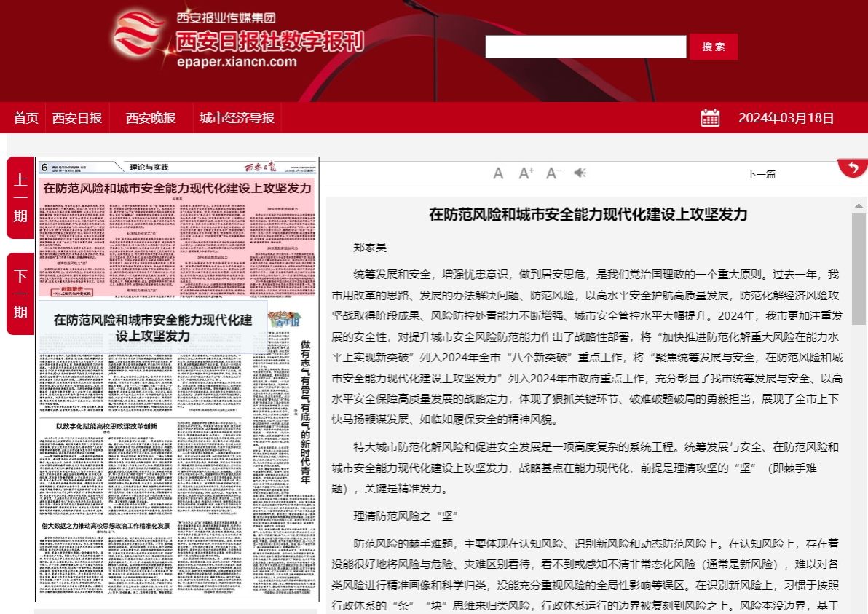Switch to 西安日报 newspaper
Image resolution: width=868 pixels, height=614 pixels.
[77, 118]
